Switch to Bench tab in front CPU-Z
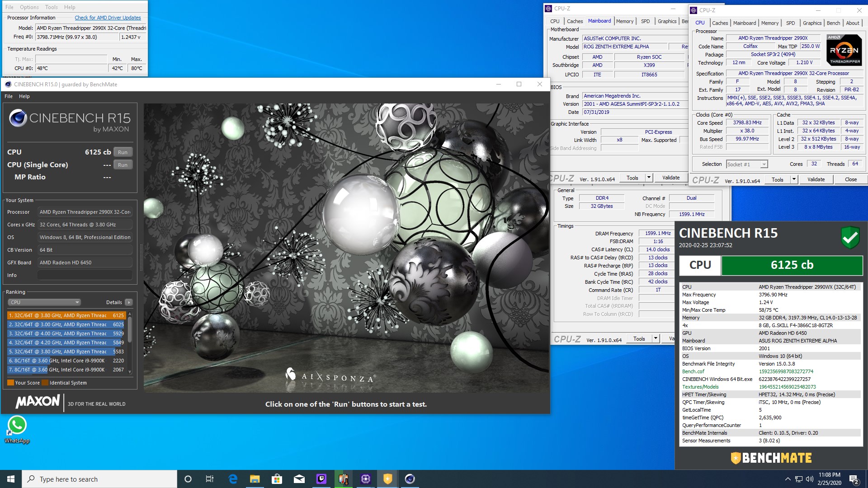Viewport: 868px width, 488px height. (x=833, y=23)
